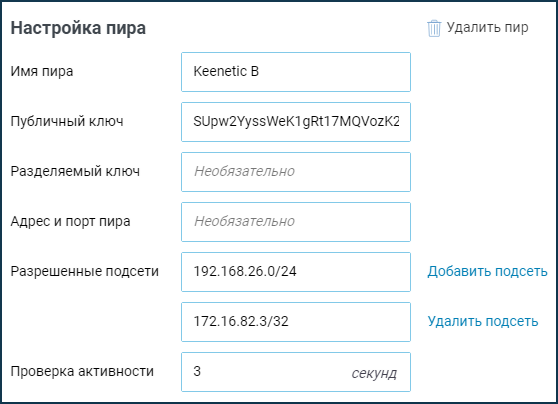
Task: Click the Настройка пира heading
Action: 78,28
